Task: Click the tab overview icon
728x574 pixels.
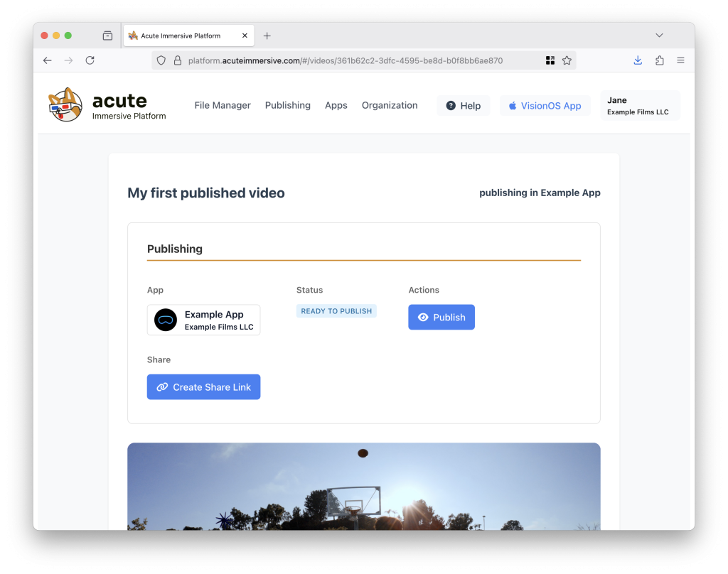Action: pyautogui.click(x=108, y=36)
